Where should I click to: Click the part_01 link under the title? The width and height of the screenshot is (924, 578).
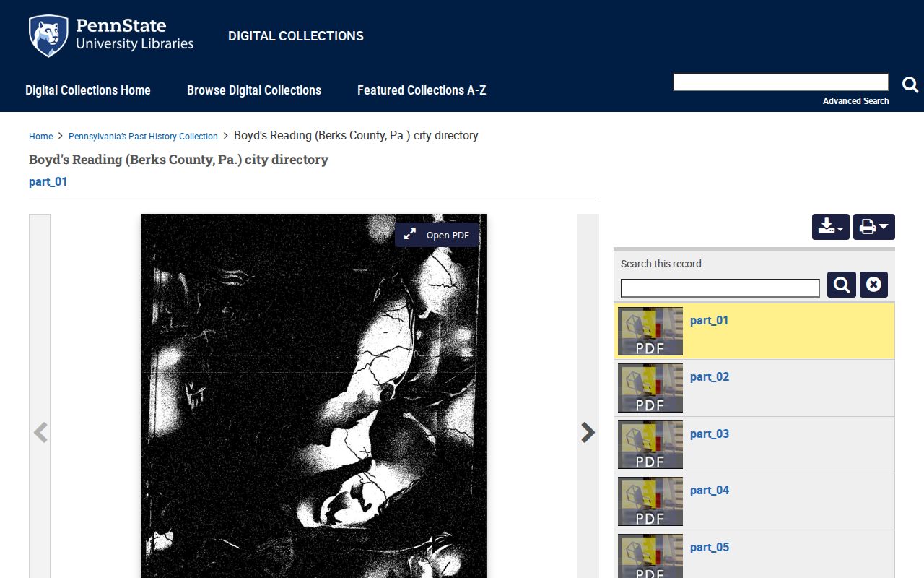(48, 181)
